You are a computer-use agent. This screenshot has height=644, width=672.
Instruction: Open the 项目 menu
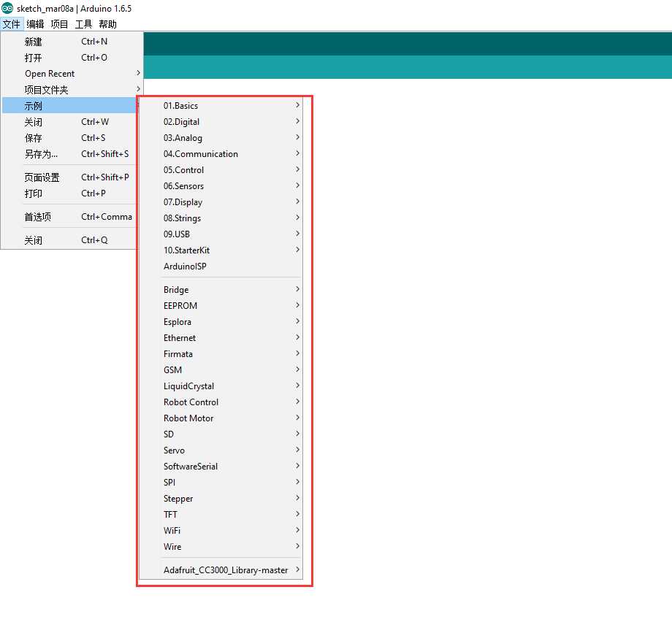[59, 24]
